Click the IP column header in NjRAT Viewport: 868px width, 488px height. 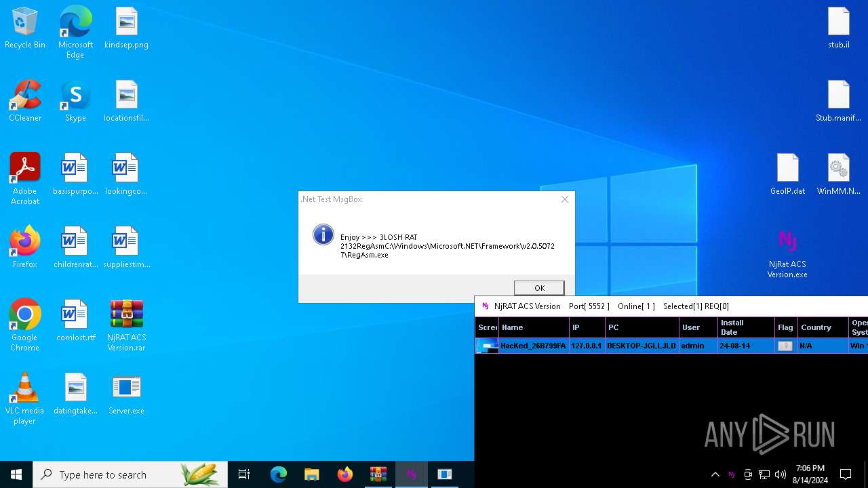coord(587,327)
